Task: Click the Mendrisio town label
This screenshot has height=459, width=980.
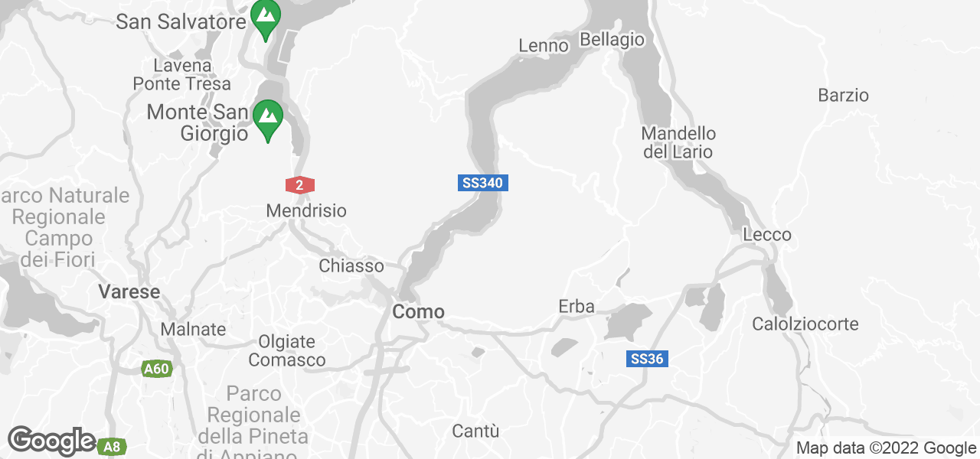Action: [306, 210]
